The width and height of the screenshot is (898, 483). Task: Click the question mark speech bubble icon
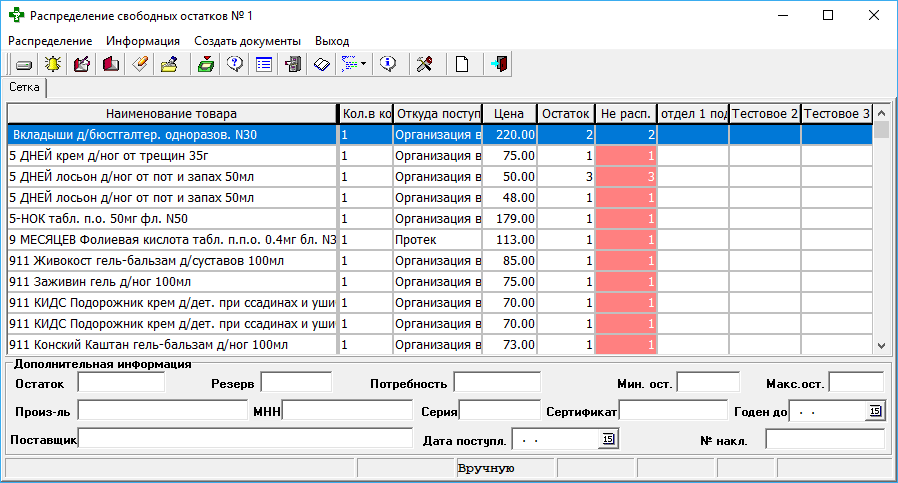pos(235,64)
